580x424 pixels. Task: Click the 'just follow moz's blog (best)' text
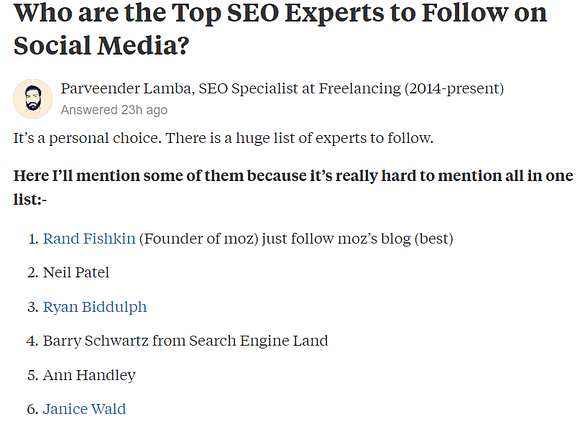click(x=358, y=239)
